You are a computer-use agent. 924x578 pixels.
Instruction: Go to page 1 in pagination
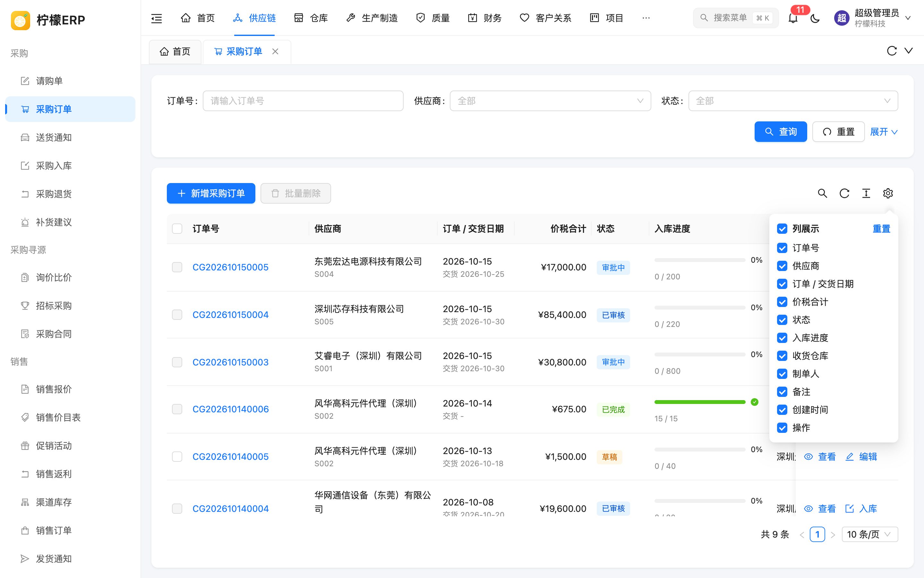(817, 534)
